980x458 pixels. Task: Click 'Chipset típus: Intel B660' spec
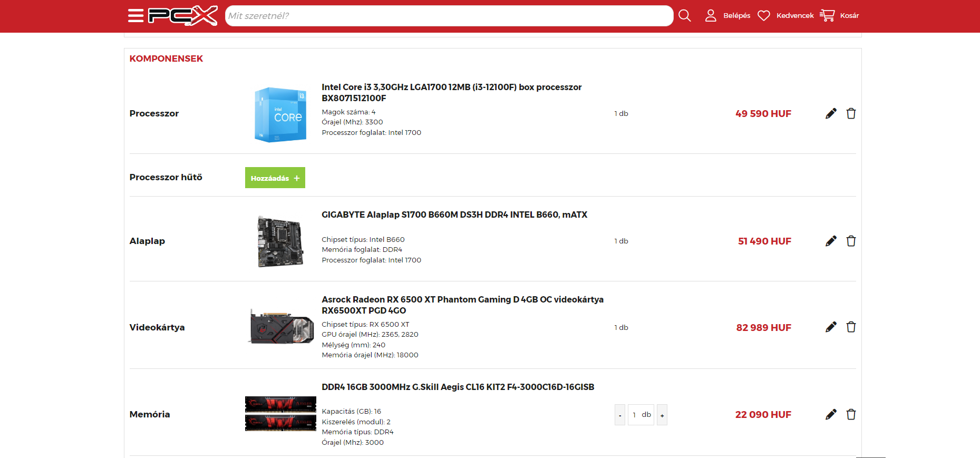pos(363,239)
